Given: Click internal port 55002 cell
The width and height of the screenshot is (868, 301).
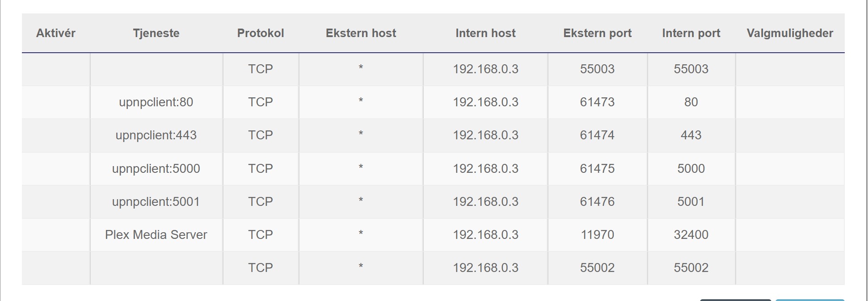Looking at the screenshot, I should pyautogui.click(x=691, y=268).
